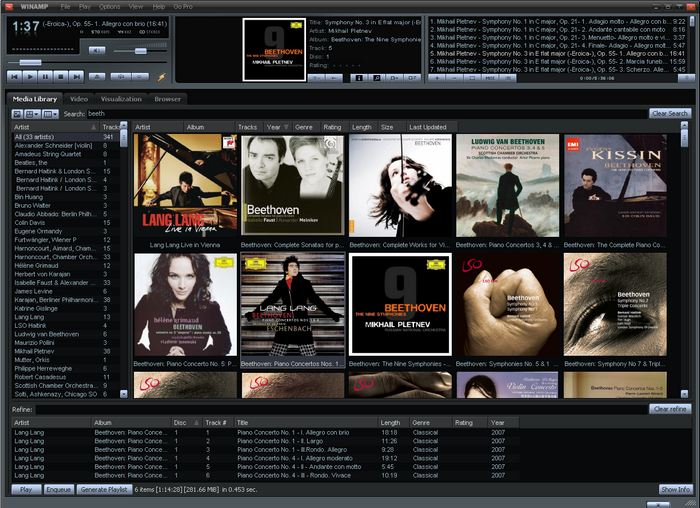This screenshot has width=700, height=508.
Task: Click the playlist remove '−' button
Action: click(x=454, y=78)
